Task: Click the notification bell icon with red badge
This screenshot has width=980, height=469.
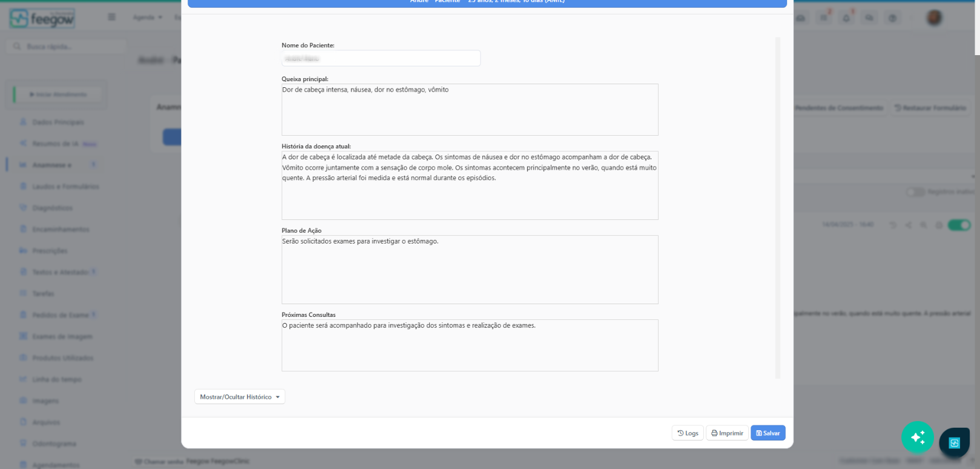Action: click(x=847, y=18)
